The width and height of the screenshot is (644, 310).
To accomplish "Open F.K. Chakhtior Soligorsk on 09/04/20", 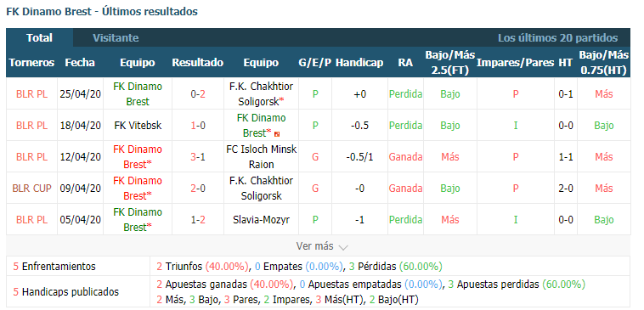I will point(261,189).
